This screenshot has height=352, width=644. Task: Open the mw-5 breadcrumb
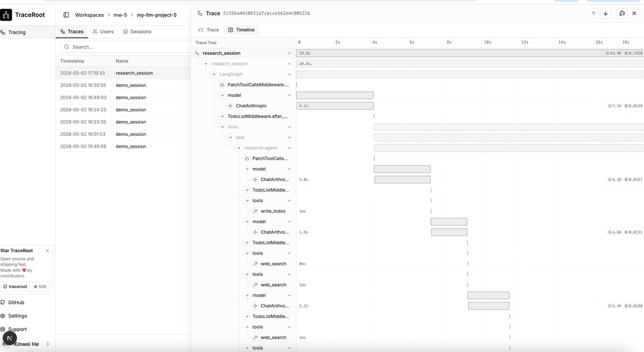point(120,15)
